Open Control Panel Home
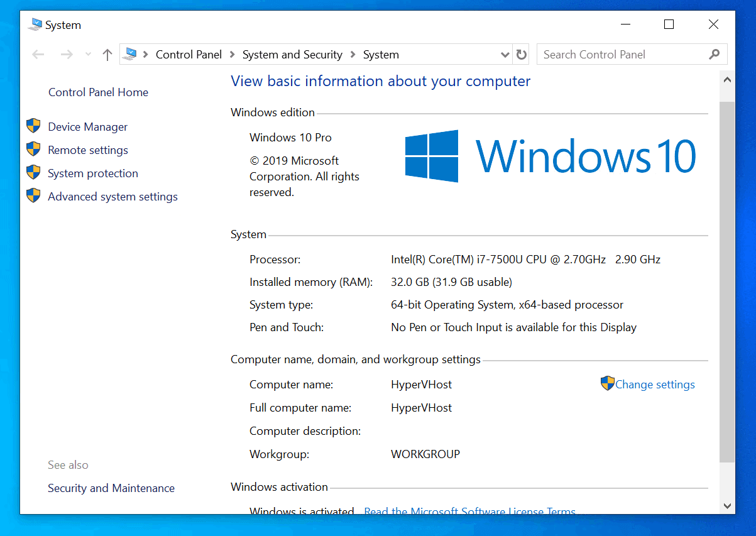The height and width of the screenshot is (536, 756). point(98,92)
